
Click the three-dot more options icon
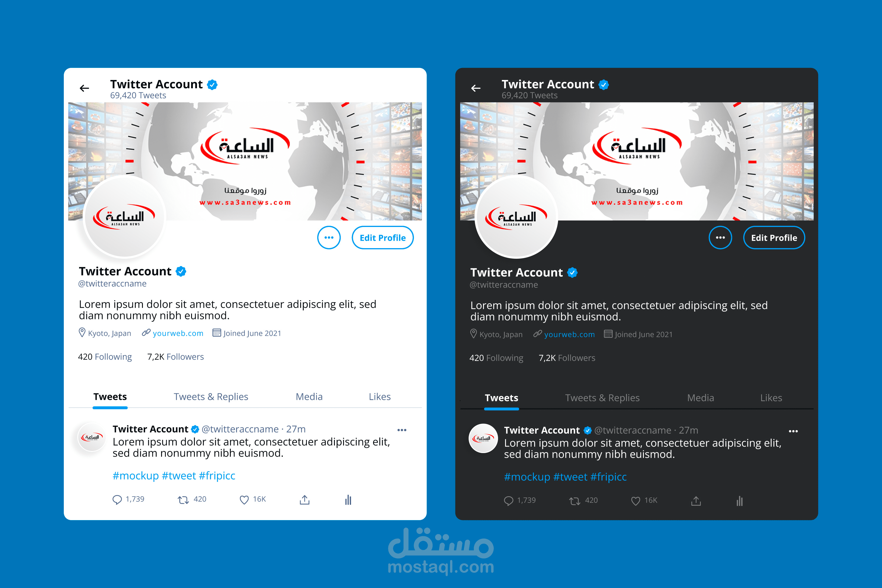[327, 237]
